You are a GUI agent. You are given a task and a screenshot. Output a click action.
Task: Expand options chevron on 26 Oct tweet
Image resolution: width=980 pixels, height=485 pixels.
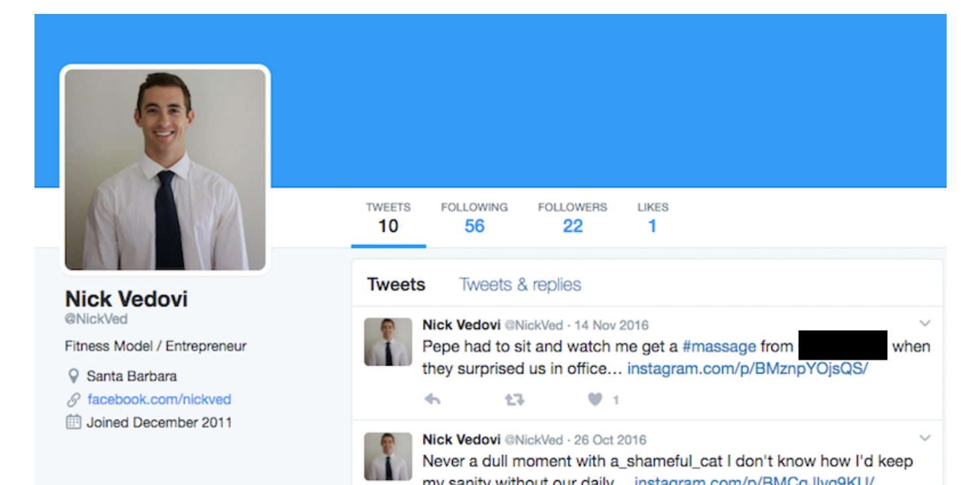925,438
